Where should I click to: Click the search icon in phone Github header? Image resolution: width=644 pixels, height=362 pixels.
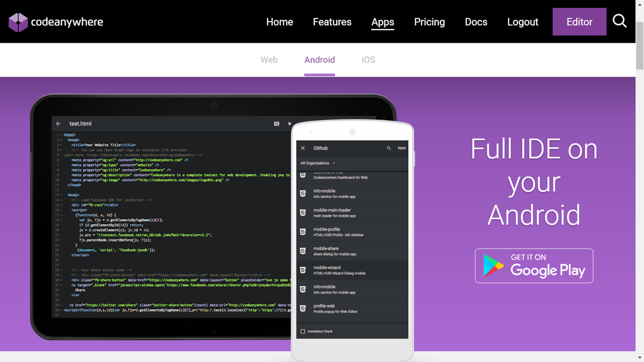[x=389, y=148]
